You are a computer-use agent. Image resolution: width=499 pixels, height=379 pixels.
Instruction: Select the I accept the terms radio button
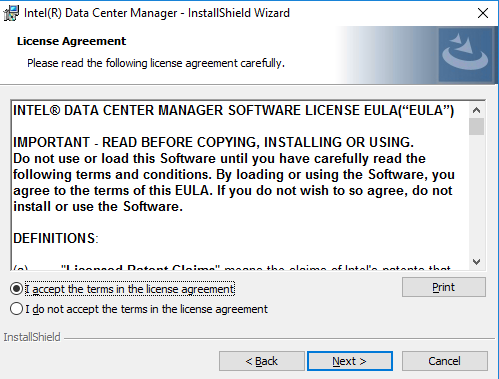(16, 289)
